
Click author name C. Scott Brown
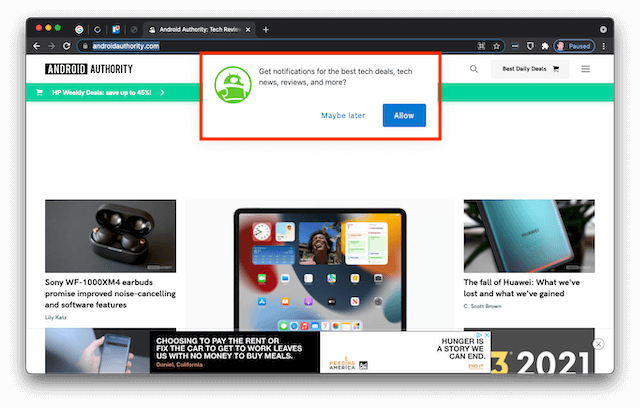coord(482,306)
